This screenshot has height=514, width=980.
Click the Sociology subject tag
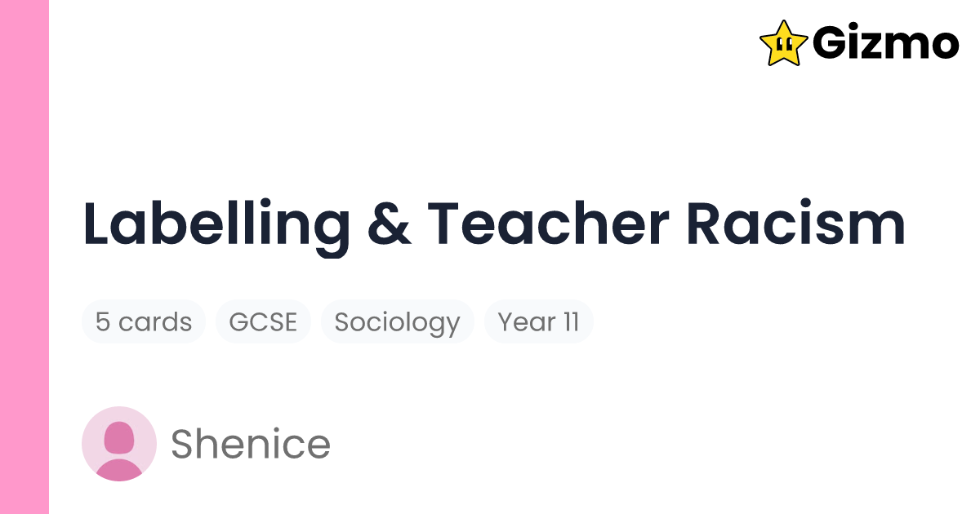coord(397,322)
